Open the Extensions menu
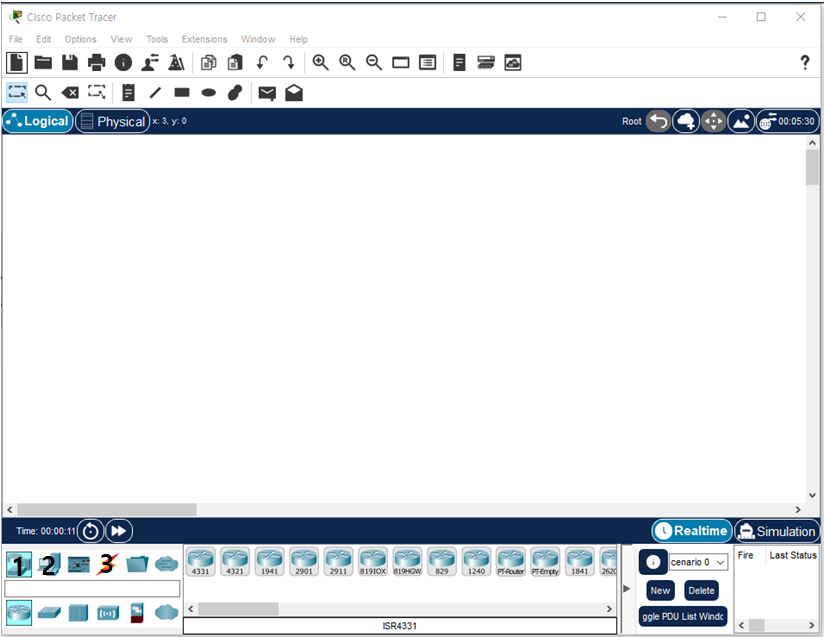 [x=204, y=39]
